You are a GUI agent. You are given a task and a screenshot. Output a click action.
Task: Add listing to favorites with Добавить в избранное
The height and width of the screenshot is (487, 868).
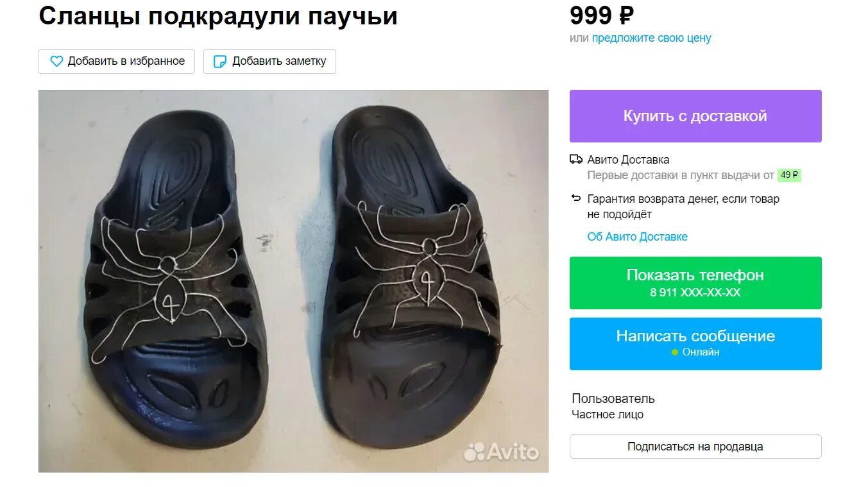pyautogui.click(x=117, y=62)
